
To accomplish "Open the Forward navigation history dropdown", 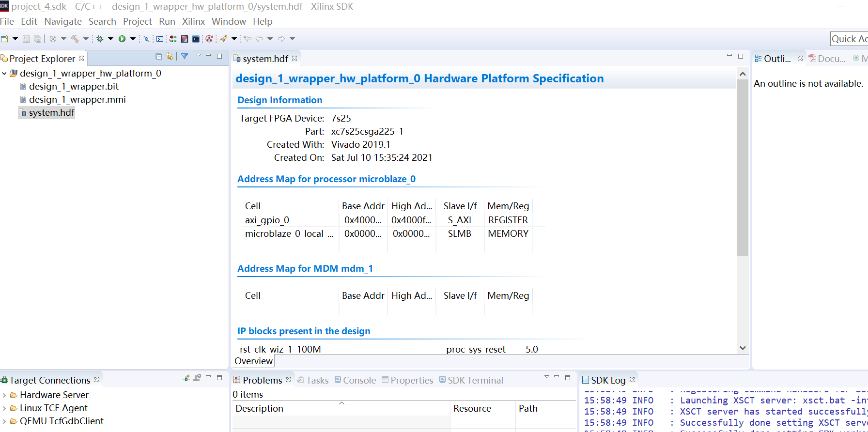I will coord(292,39).
